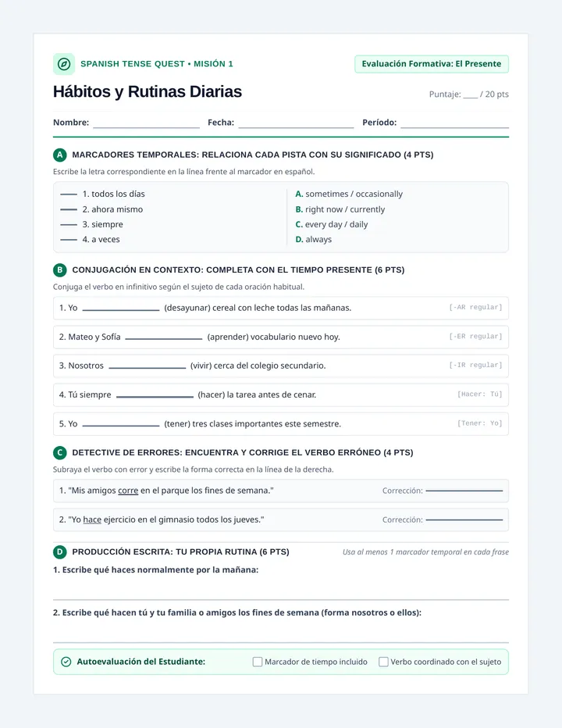Click the green section D circle badge
The width and height of the screenshot is (562, 728).
[x=59, y=551]
